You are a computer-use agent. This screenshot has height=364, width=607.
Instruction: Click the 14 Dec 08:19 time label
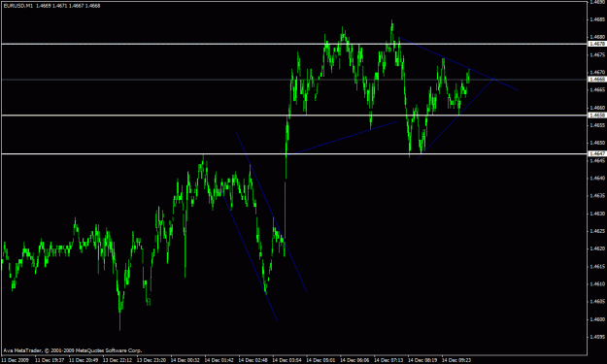click(422, 360)
